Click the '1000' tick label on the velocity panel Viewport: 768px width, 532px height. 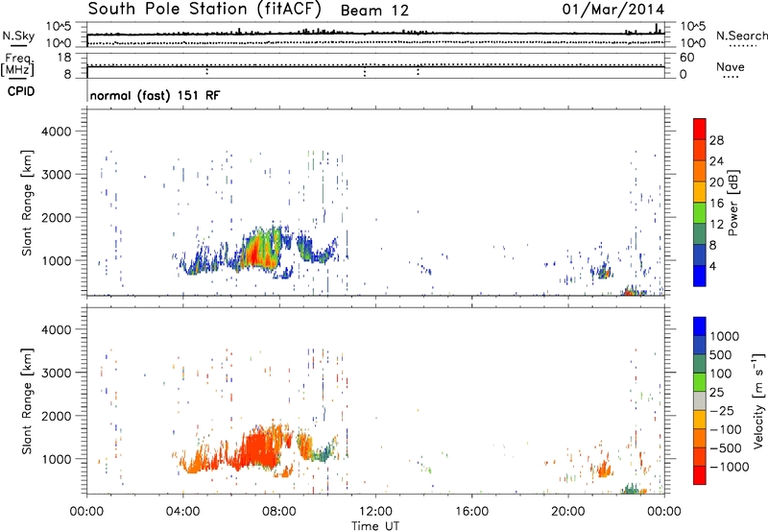point(57,459)
